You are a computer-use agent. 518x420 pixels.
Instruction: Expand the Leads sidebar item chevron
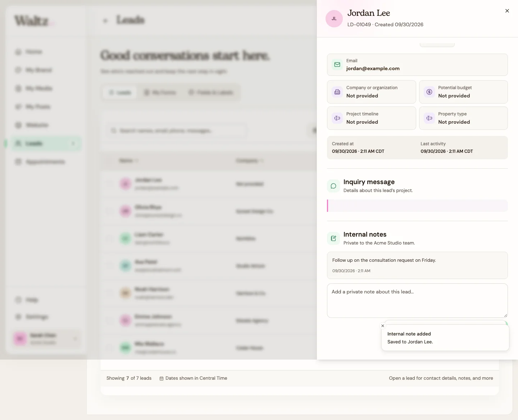point(73,143)
